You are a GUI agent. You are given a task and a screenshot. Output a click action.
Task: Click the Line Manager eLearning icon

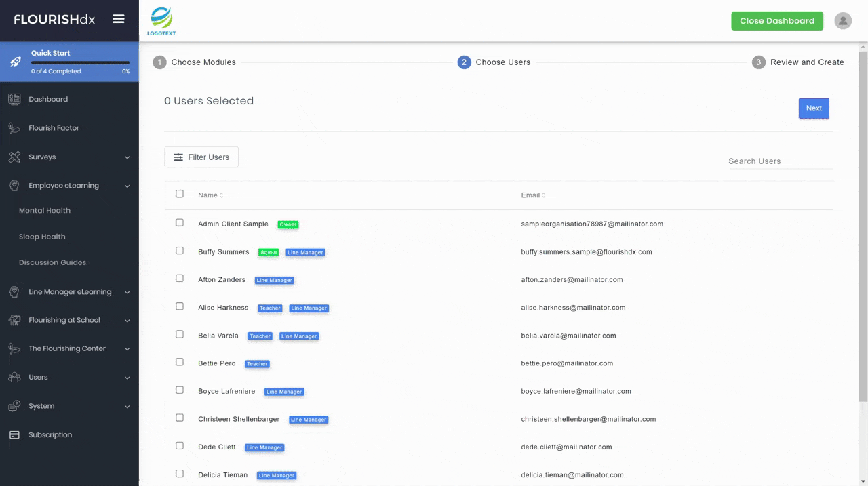(x=14, y=292)
